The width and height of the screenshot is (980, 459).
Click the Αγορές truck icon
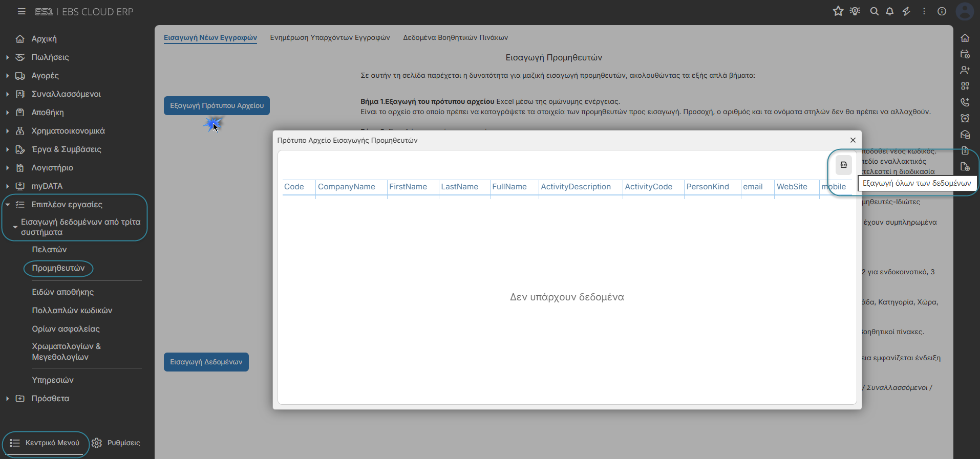20,76
